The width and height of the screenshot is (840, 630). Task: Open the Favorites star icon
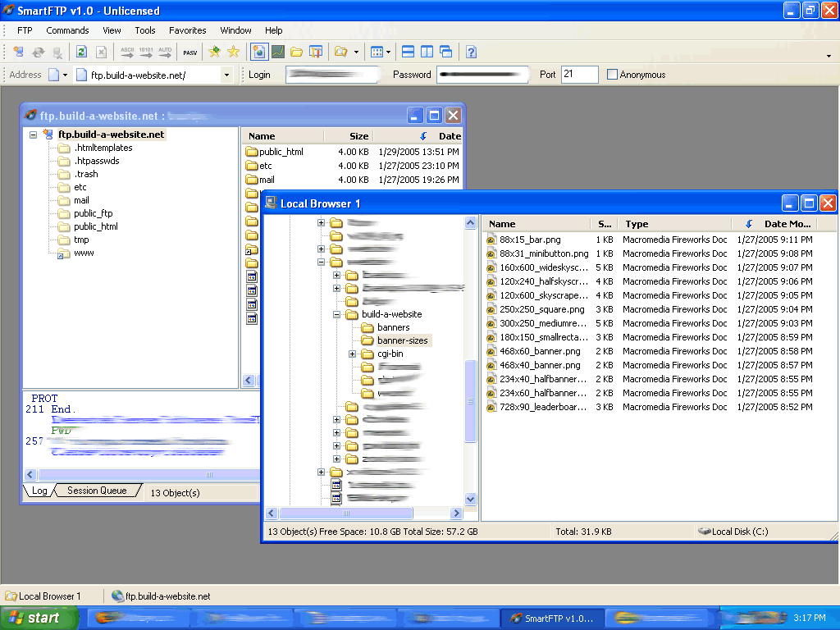click(x=234, y=52)
